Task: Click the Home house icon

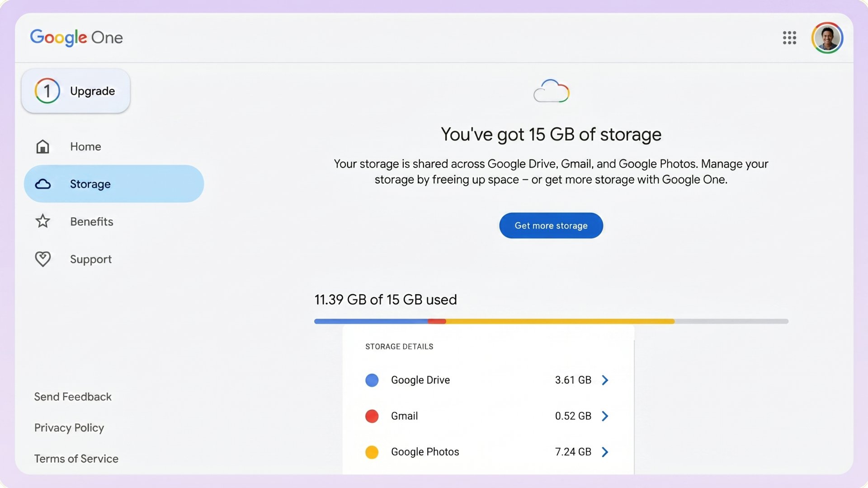Action: coord(42,146)
